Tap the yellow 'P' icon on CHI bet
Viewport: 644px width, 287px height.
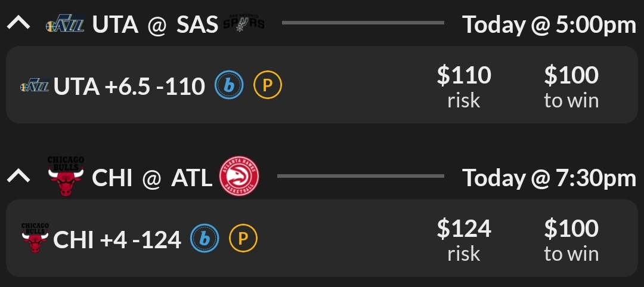[x=243, y=239]
